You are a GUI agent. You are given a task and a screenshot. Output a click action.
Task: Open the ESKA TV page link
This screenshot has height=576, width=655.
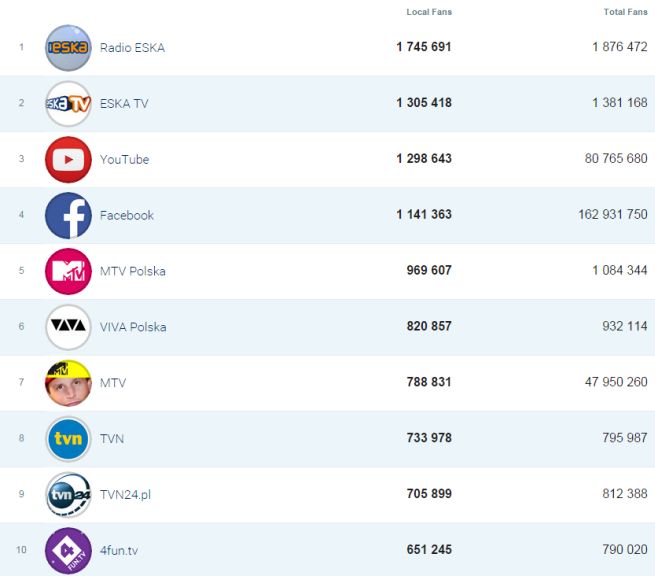coord(124,104)
